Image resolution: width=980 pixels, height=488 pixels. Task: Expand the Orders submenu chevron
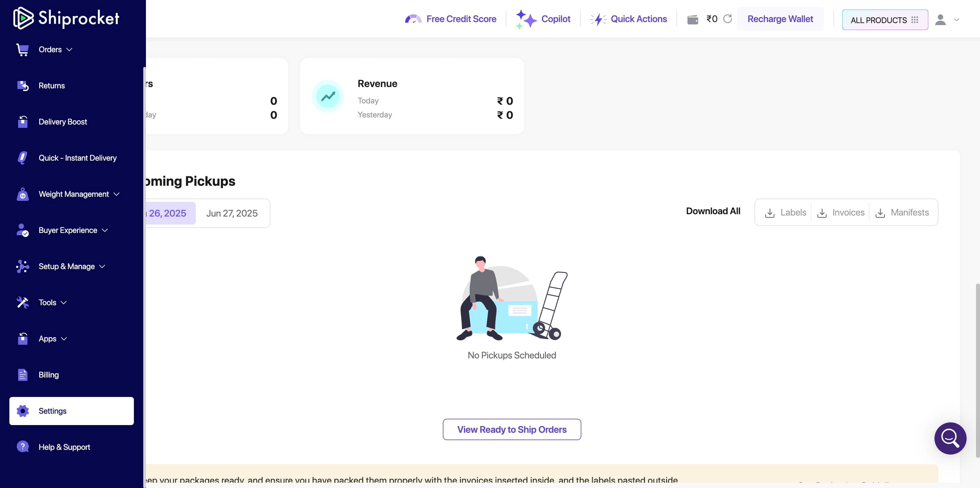tap(69, 50)
